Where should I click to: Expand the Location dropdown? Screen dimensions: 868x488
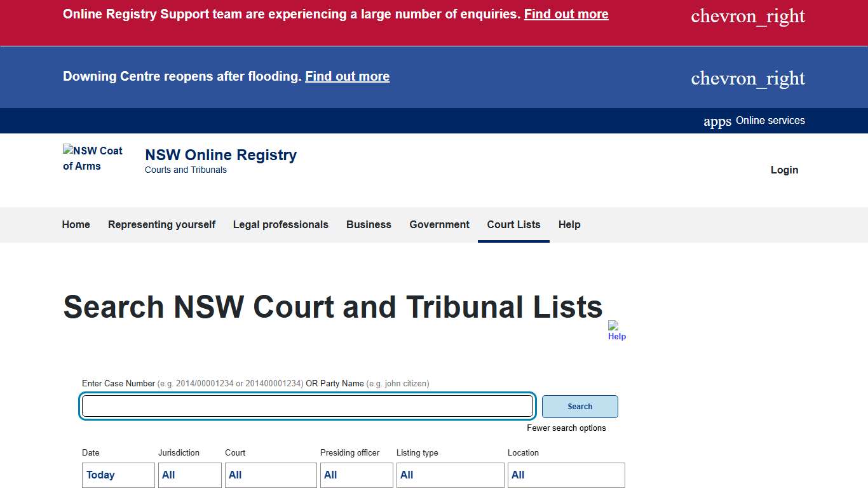566,475
